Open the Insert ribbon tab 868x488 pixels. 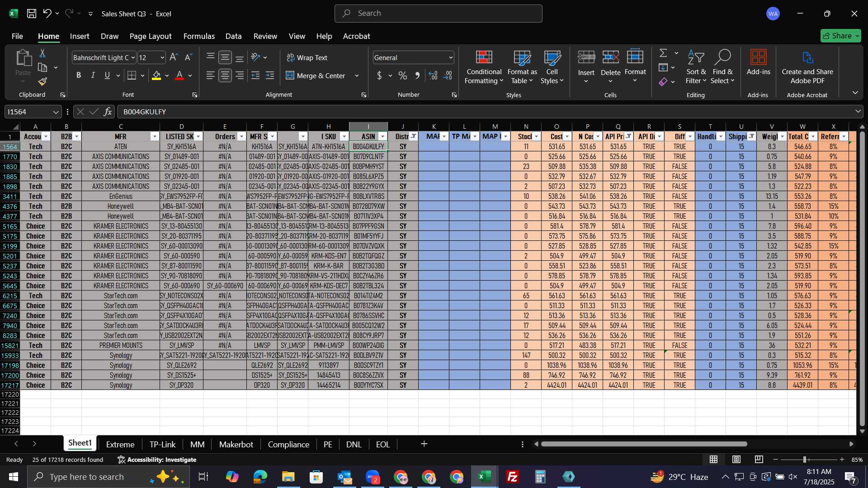(80, 36)
